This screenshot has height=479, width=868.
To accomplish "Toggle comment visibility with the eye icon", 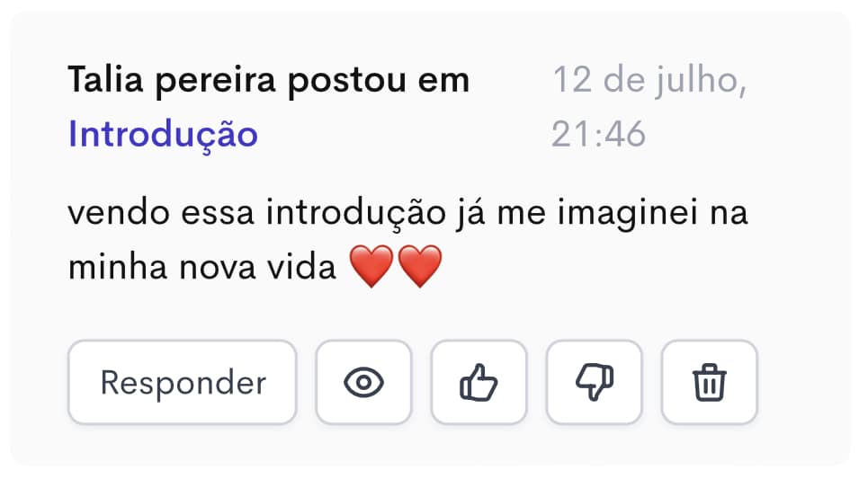I will 363,383.
